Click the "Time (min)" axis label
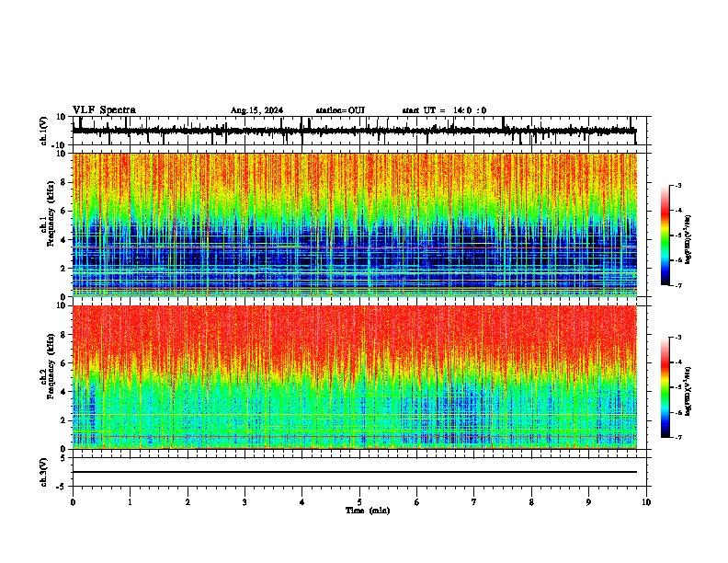Screen dimensions: 728x563 [368, 511]
